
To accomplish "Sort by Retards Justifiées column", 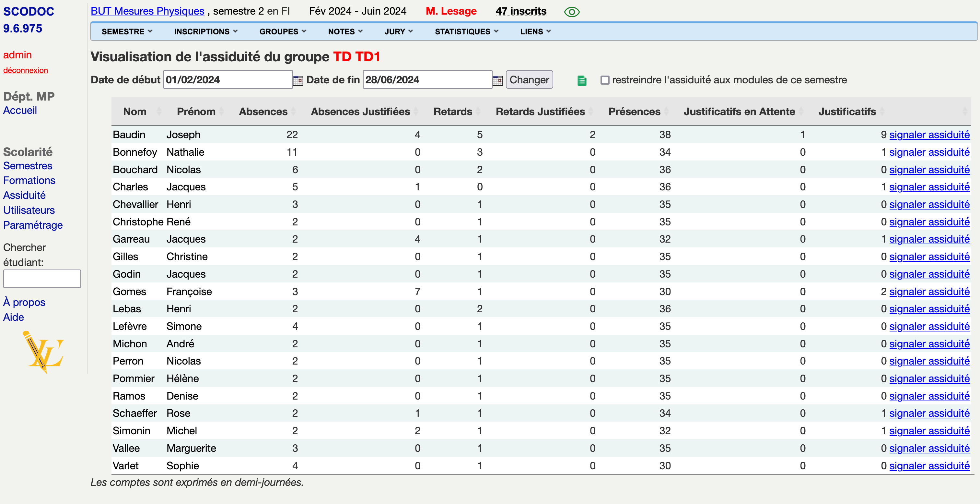I will coord(540,112).
